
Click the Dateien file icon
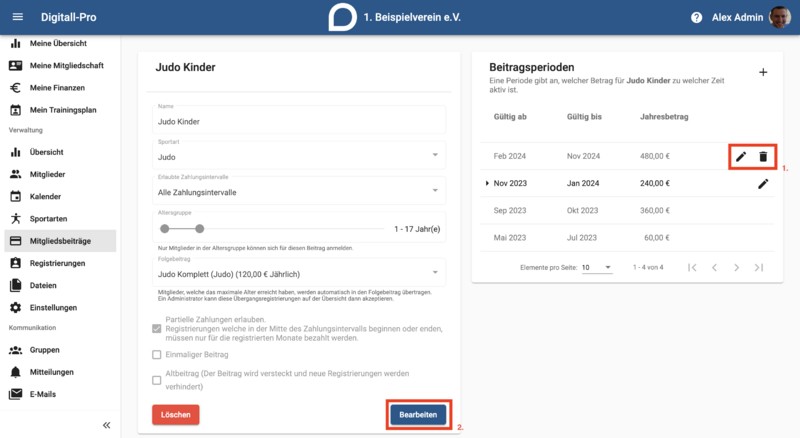pos(16,285)
